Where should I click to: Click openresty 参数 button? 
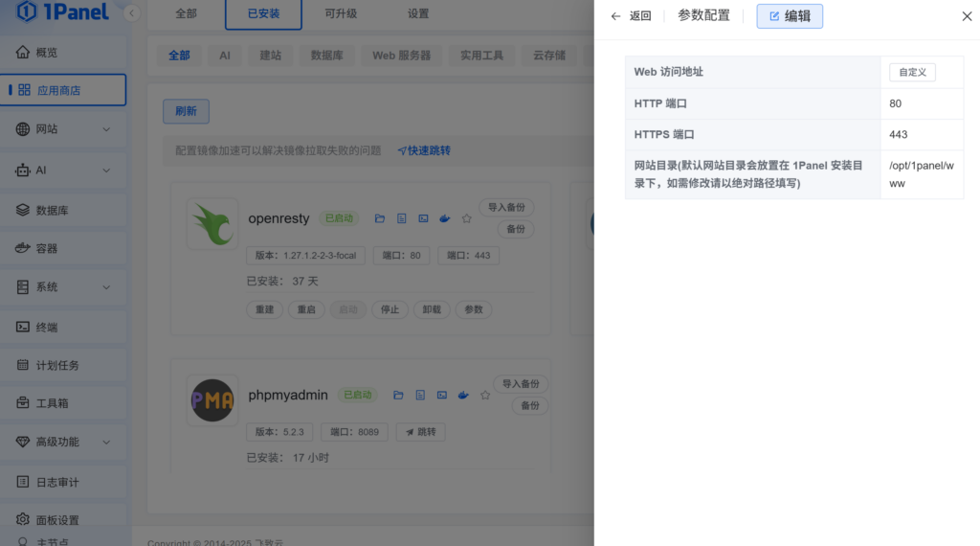(x=474, y=309)
